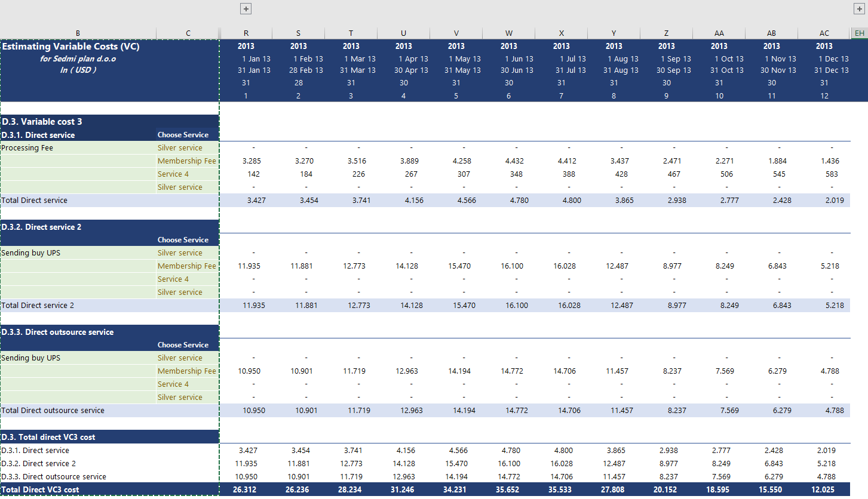Select the Estimating Variable Costs title cell
The image size is (868, 499).
(x=71, y=47)
